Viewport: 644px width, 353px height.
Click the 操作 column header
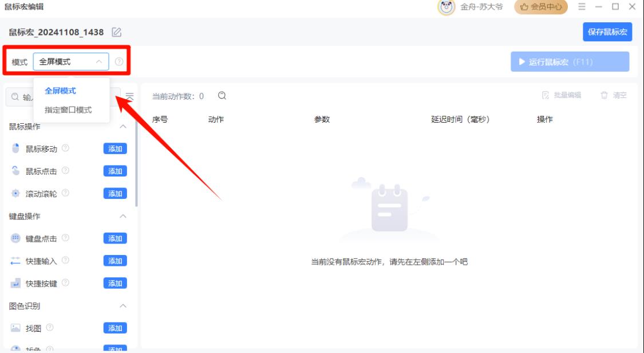544,120
